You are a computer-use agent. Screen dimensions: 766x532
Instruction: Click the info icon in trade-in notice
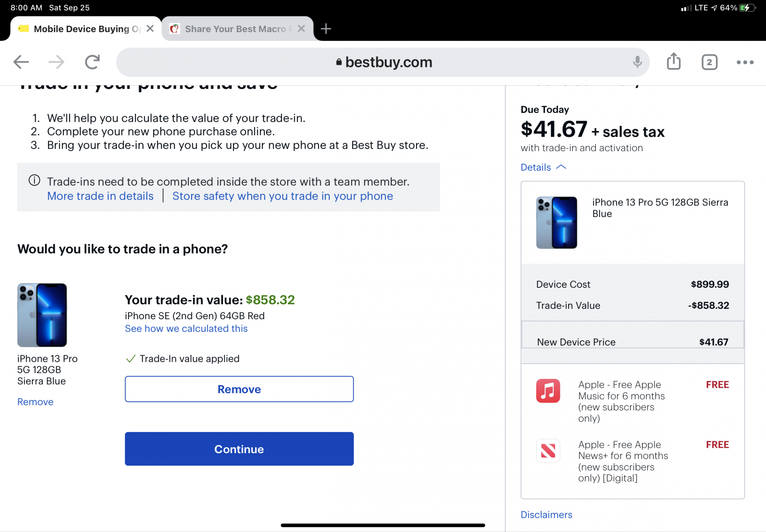34,180
